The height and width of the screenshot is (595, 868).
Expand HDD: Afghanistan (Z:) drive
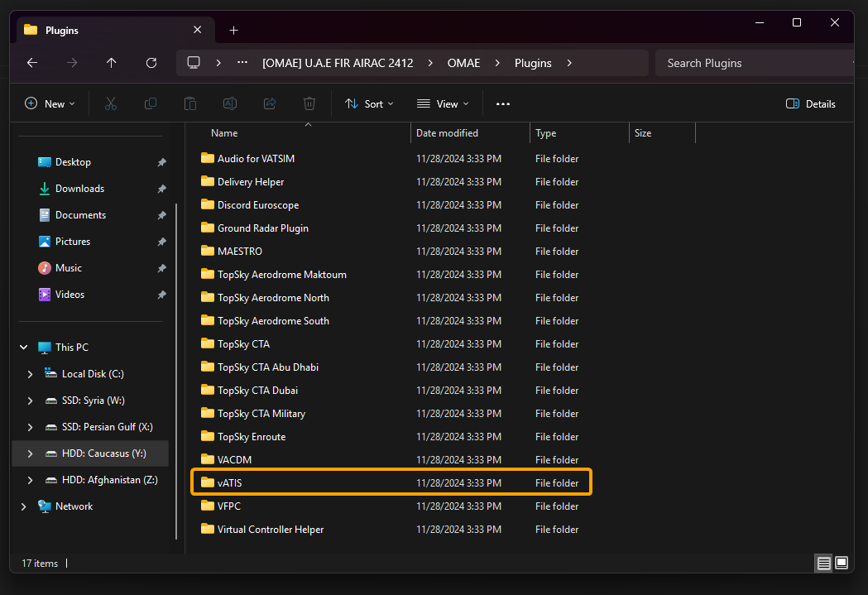tap(30, 481)
